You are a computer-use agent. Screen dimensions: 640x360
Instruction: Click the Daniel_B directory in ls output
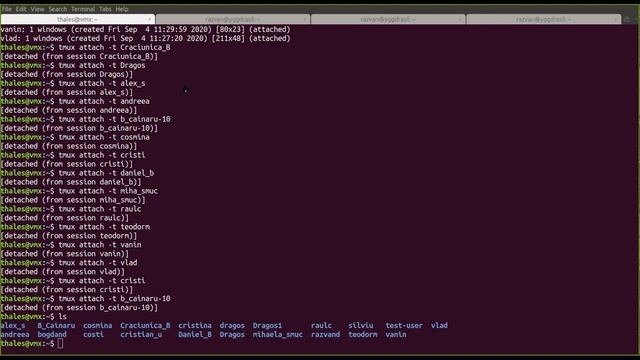click(x=195, y=335)
